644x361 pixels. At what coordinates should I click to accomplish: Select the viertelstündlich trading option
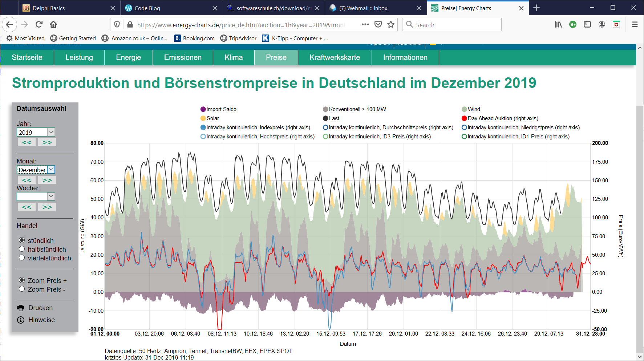pos(22,258)
